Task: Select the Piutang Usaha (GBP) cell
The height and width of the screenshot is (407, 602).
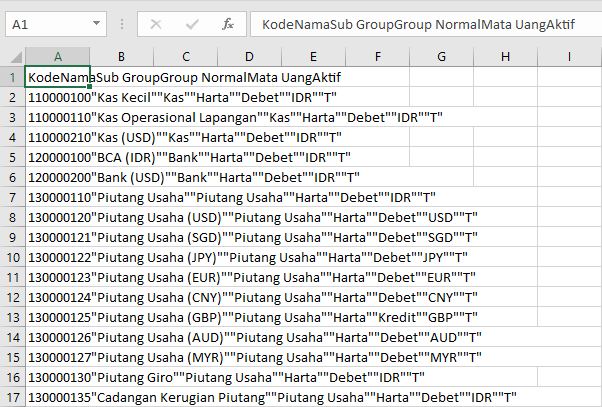Action: tap(58, 317)
